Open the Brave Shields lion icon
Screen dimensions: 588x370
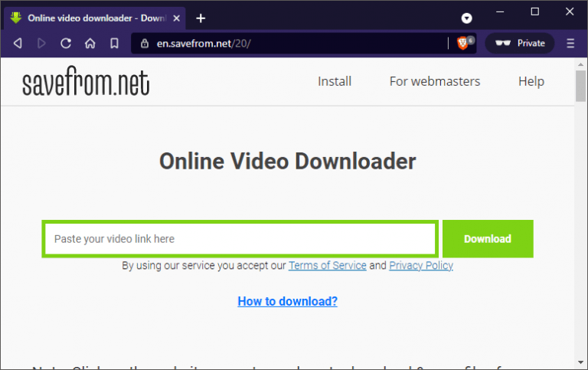pyautogui.click(x=463, y=44)
